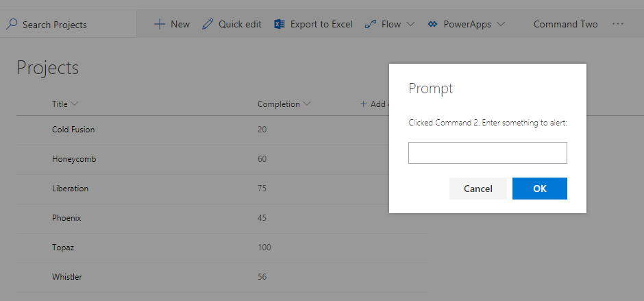Expand the PowerApps dropdown chevron
Image resolution: width=644 pixels, height=301 pixels.
point(501,24)
